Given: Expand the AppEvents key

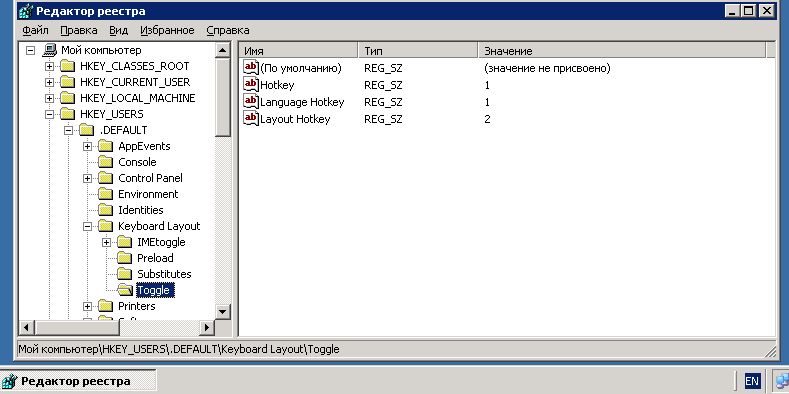Looking at the screenshot, I should click(x=88, y=146).
